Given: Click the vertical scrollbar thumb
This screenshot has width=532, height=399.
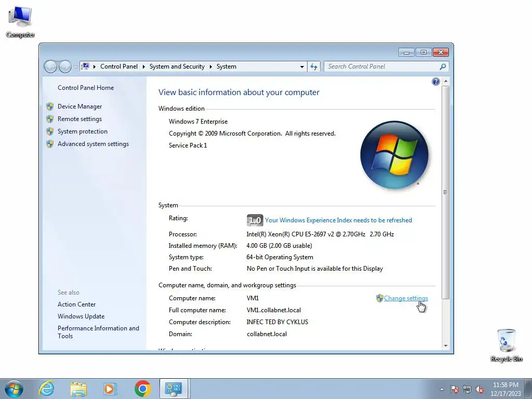Looking at the screenshot, I should 446,192.
